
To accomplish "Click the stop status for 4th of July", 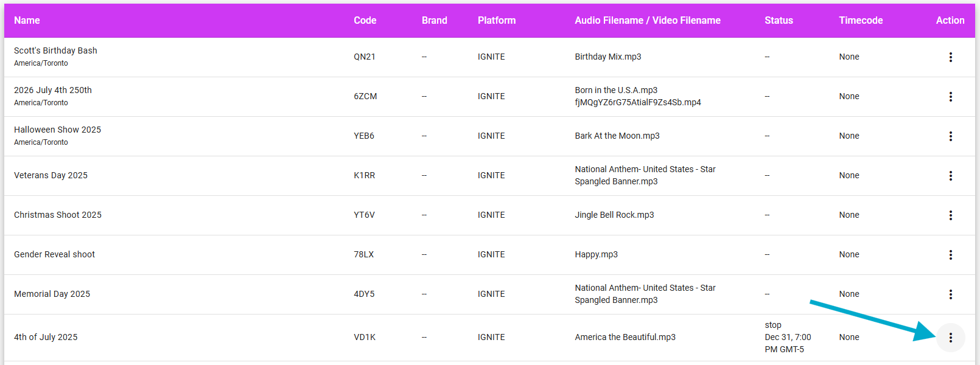I will [x=773, y=325].
